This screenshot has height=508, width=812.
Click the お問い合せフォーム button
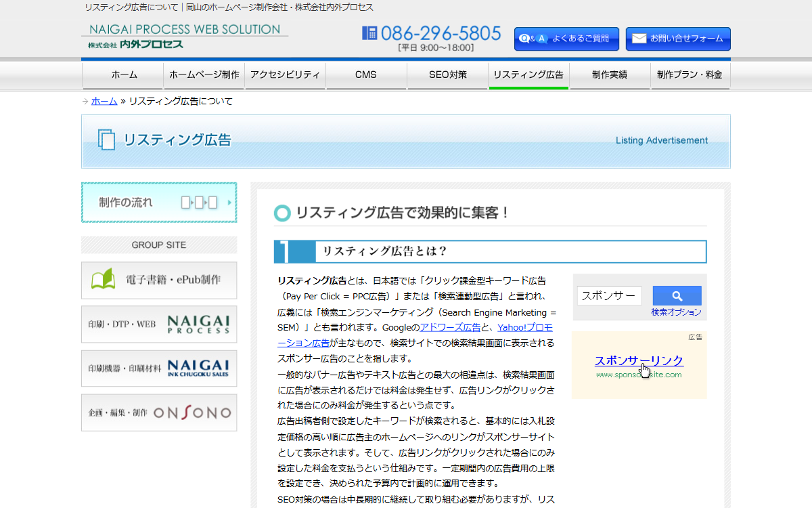[x=678, y=39]
